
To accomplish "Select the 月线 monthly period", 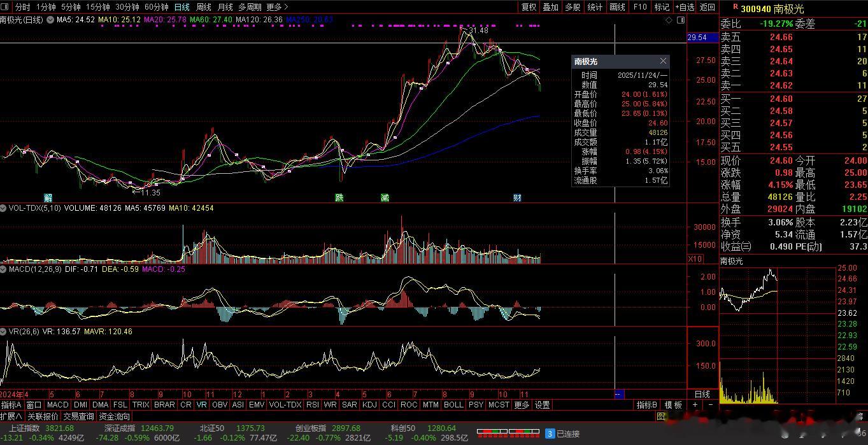I will click(x=225, y=7).
